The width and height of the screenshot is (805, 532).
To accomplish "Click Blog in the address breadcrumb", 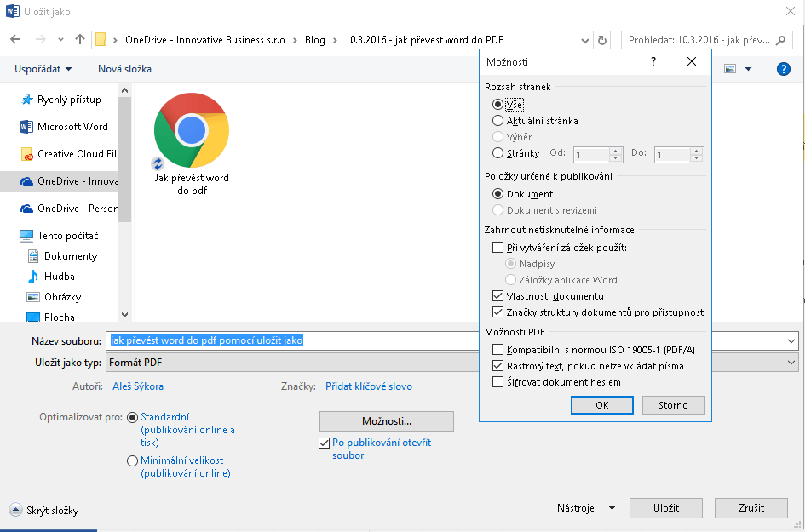I will click(x=314, y=40).
